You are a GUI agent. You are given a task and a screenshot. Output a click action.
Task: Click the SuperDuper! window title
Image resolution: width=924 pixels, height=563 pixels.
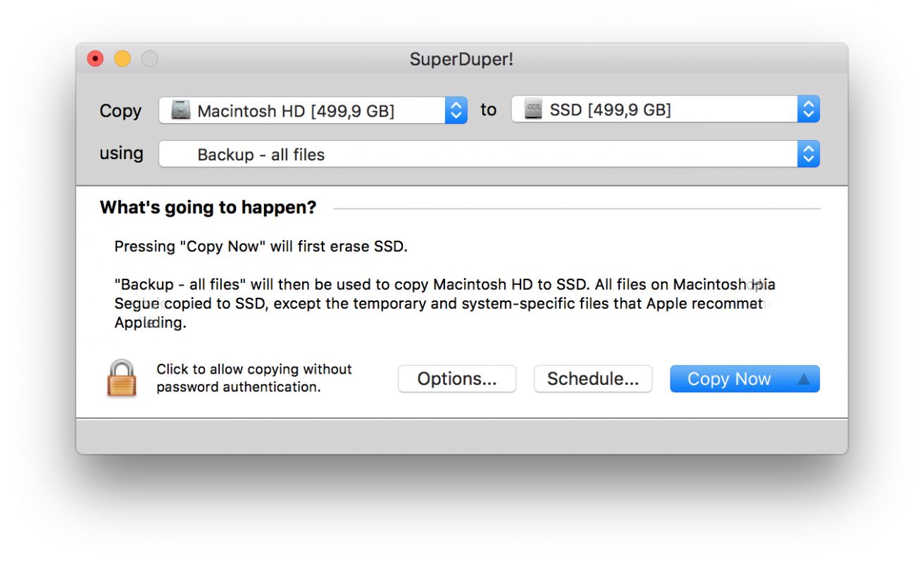[461, 60]
